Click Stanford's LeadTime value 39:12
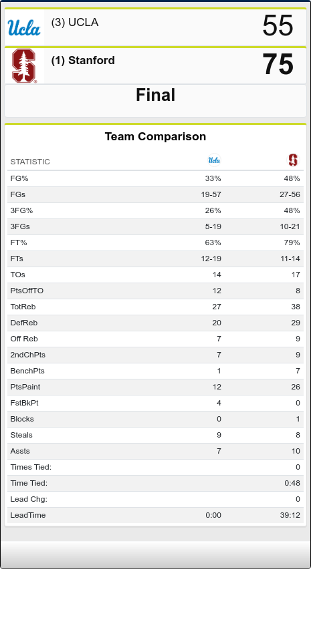 [x=290, y=515]
